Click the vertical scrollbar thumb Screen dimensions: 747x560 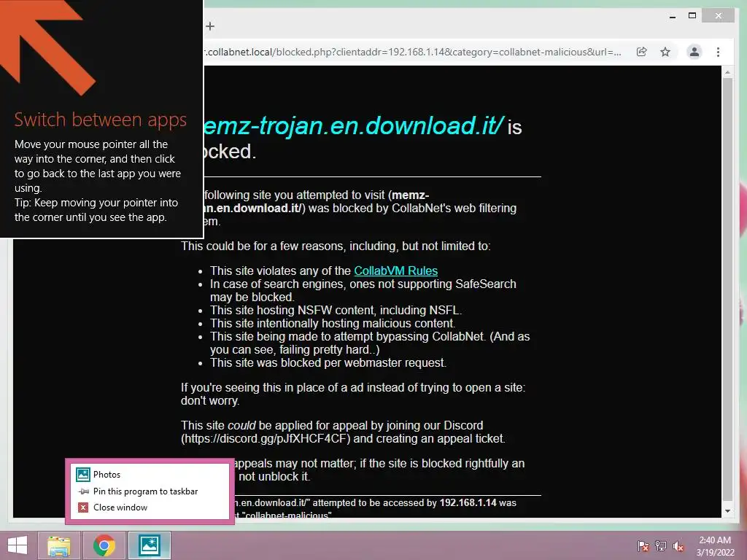727,289
